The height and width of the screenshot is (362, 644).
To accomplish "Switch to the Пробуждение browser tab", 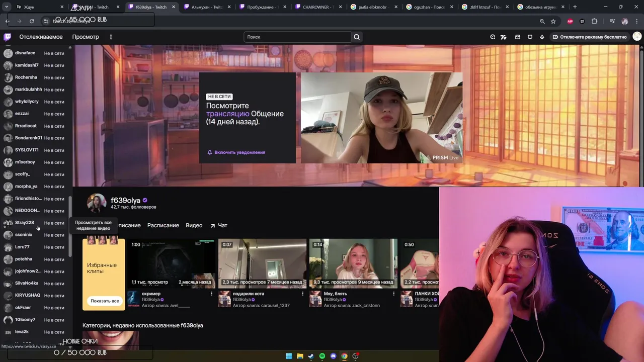I will (x=263, y=7).
